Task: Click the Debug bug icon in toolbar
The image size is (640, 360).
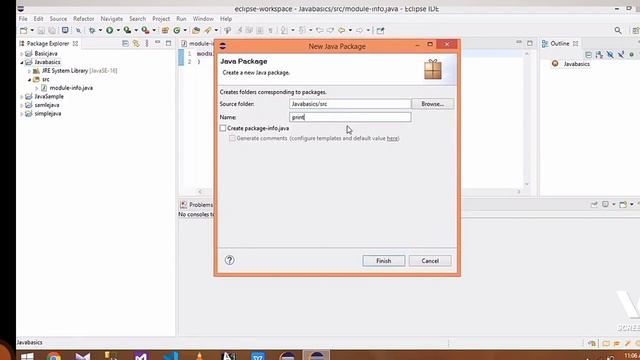Action: point(92,30)
